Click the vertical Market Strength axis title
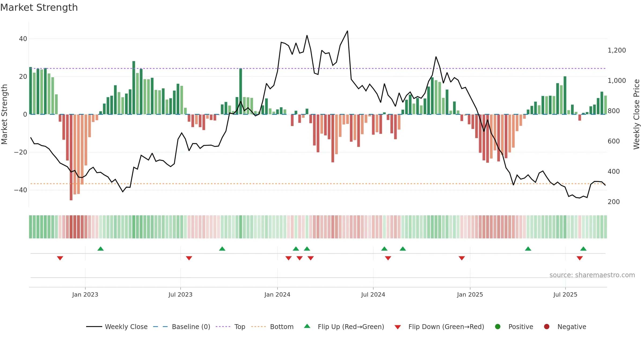Screen dimensions: 644x362 coord(4,114)
